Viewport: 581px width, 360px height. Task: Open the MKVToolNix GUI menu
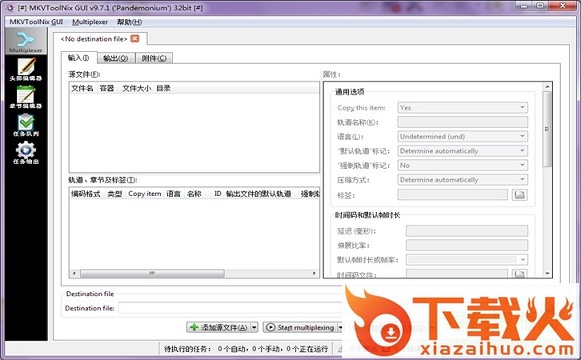tap(36, 22)
